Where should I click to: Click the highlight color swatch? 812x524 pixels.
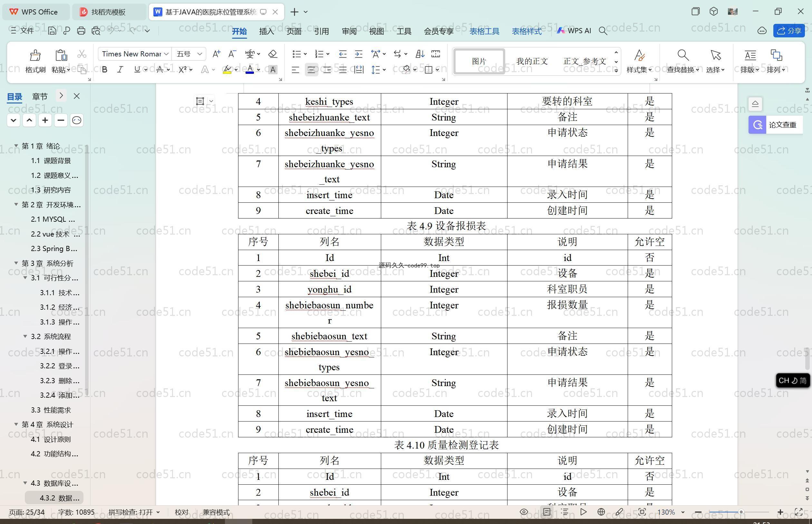pos(227,70)
